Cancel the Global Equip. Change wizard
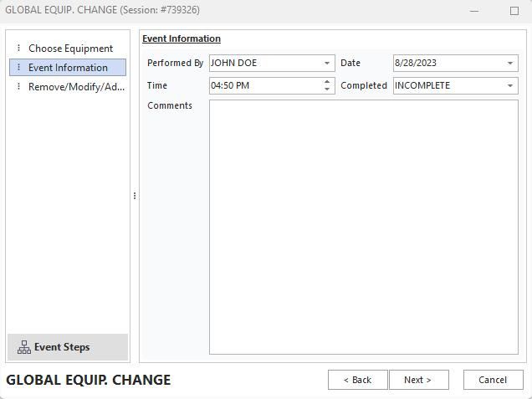This screenshot has height=399, width=532. tap(493, 380)
